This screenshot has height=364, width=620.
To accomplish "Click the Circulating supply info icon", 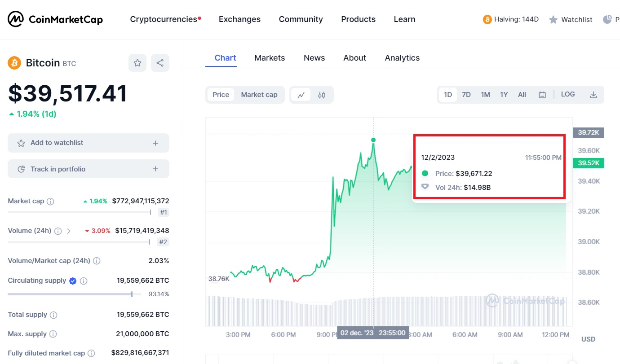I will click(84, 281).
